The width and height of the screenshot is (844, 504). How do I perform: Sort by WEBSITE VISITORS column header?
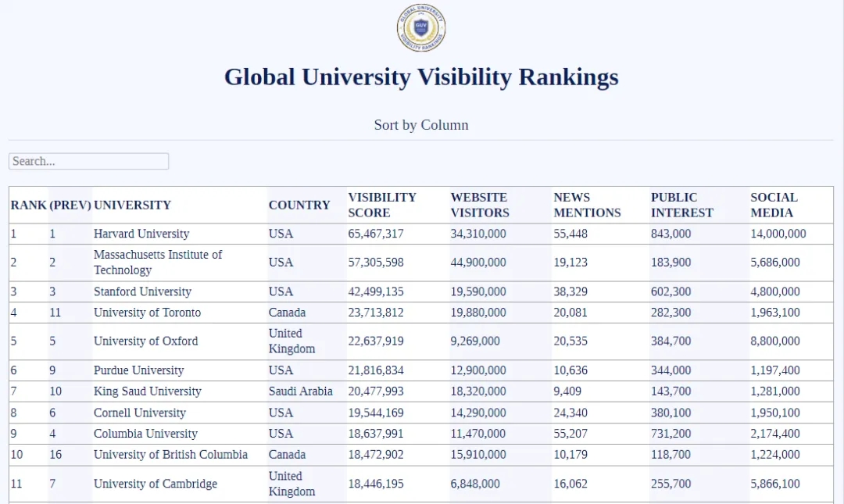pyautogui.click(x=479, y=205)
